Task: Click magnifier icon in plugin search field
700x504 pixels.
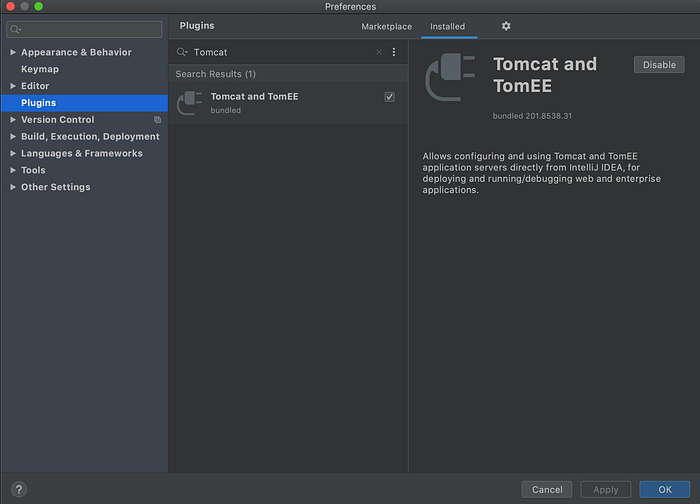Action: [x=182, y=52]
